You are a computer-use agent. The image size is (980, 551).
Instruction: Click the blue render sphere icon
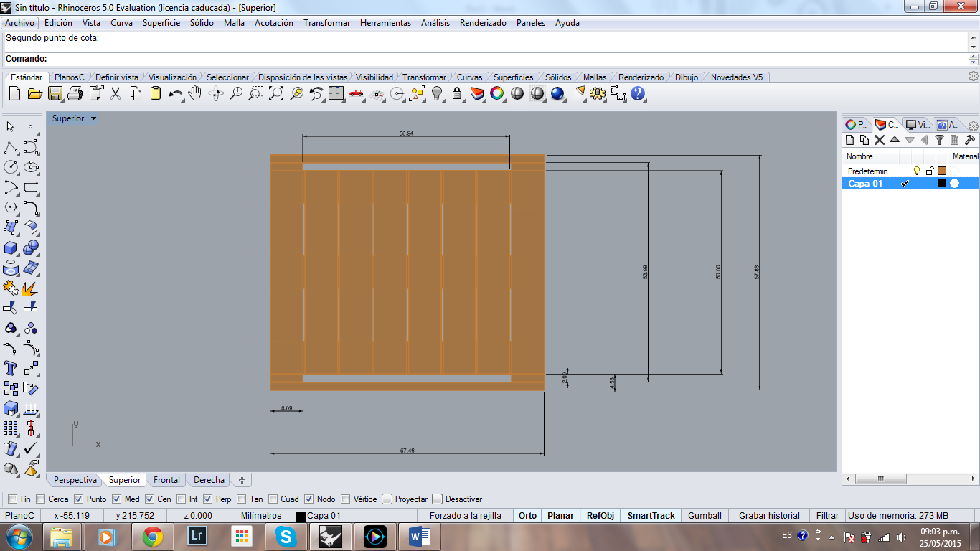pyautogui.click(x=557, y=93)
